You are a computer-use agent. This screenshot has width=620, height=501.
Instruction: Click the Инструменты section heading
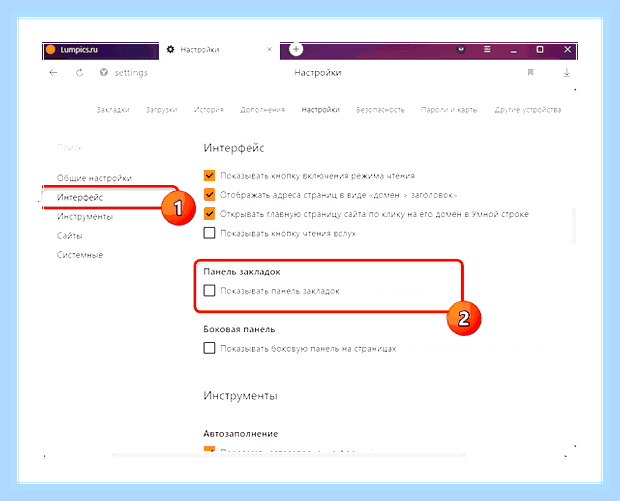click(240, 395)
